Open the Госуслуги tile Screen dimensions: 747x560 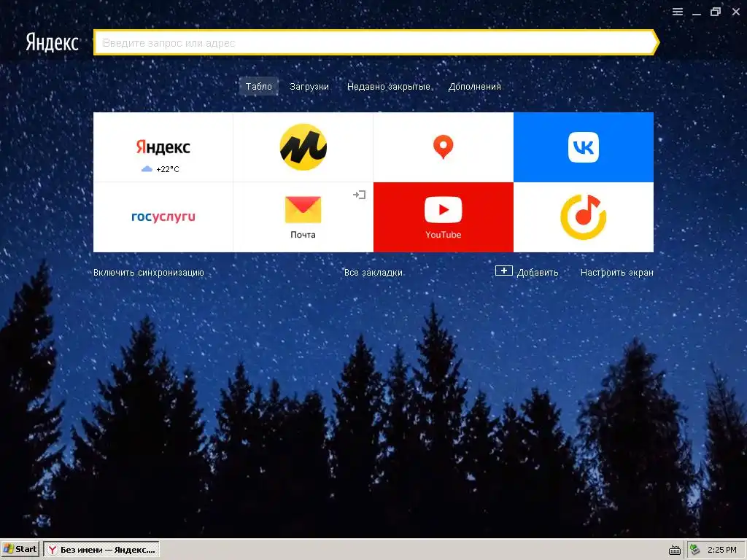[163, 217]
